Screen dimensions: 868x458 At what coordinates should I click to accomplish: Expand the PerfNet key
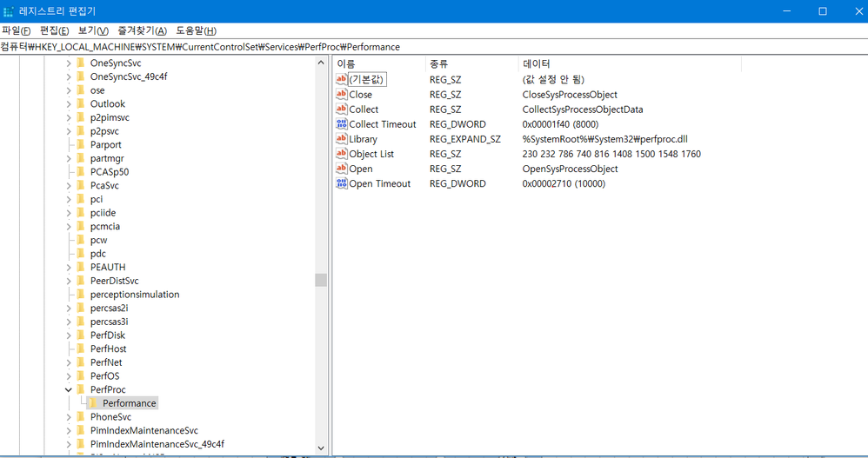pos(69,362)
